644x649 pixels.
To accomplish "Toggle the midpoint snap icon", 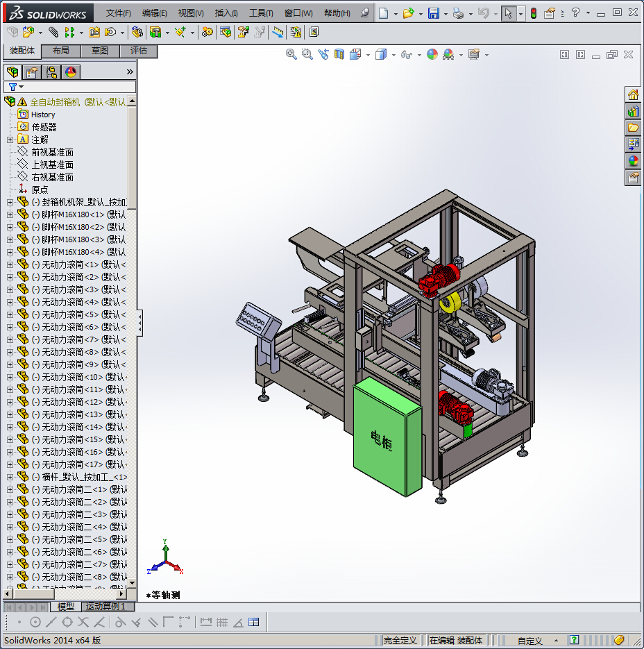I will [51, 622].
